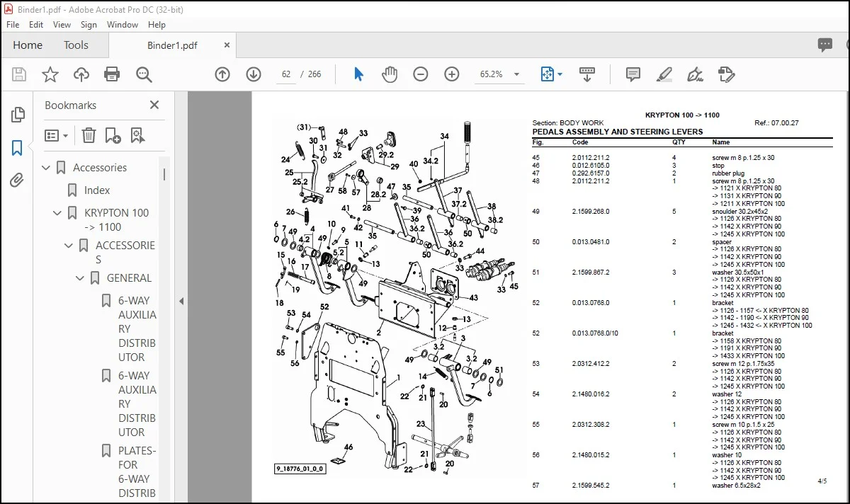Click part code 0.012.6105.0

coord(590,166)
